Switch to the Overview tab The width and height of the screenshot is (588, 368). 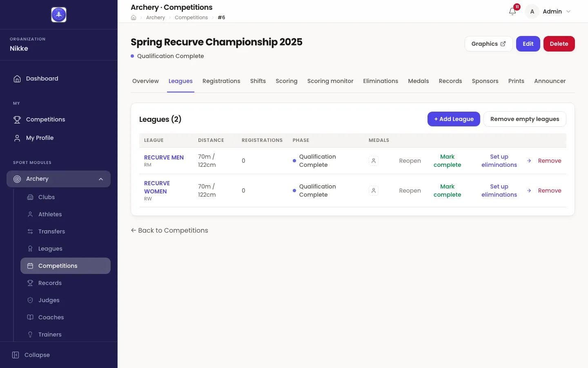[145, 81]
